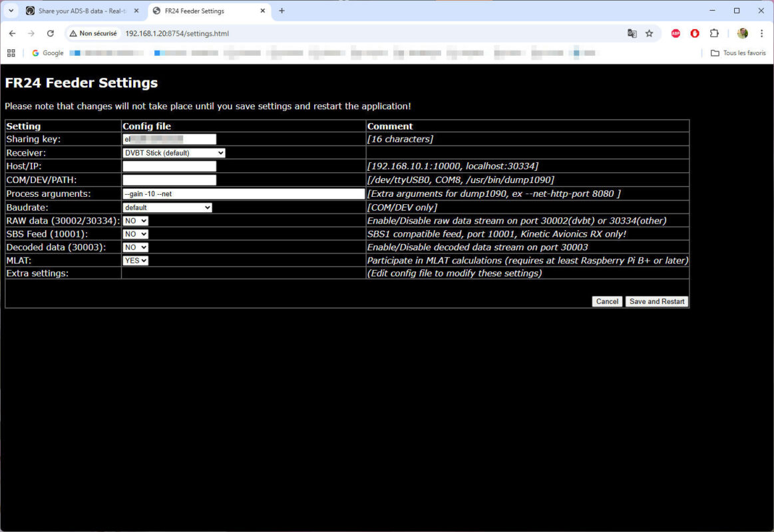Image resolution: width=774 pixels, height=532 pixels.
Task: Open the MLAT YES dropdown
Action: pyautogui.click(x=135, y=260)
